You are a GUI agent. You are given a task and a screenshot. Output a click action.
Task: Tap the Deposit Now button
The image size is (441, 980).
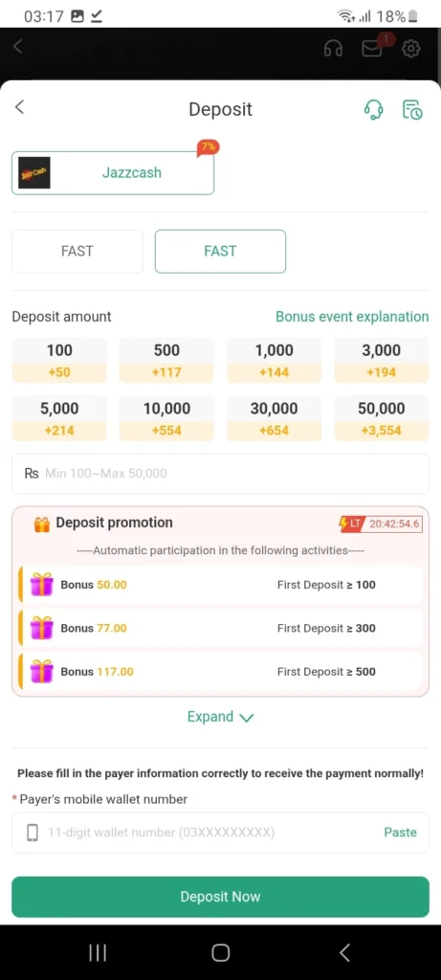220,897
